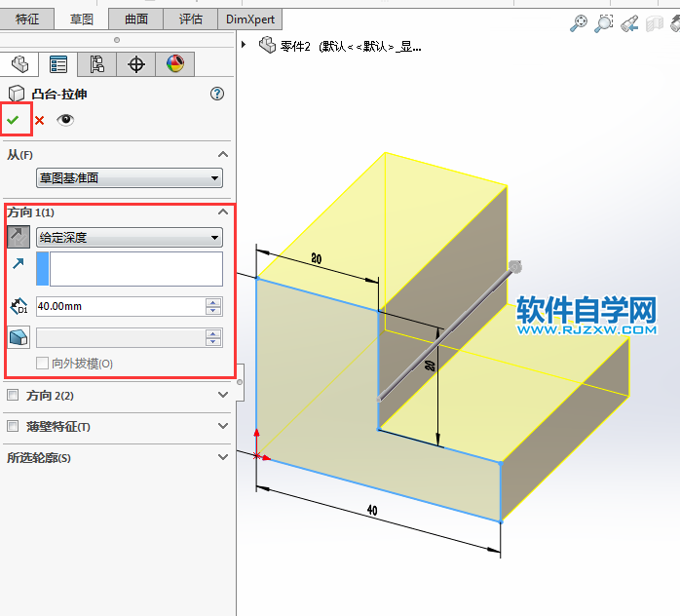Enable the 薄壁特征 checkbox
Screen dimensions: 680x616
pyautogui.click(x=13, y=426)
